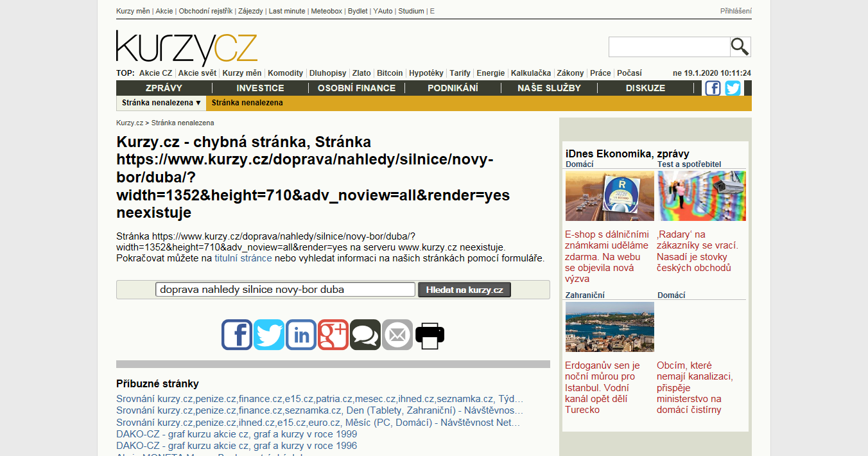The image size is (868, 456).
Task: Open 'DAKO-CZ - graf kurzu akcie' 1999 link
Action: pos(236,434)
